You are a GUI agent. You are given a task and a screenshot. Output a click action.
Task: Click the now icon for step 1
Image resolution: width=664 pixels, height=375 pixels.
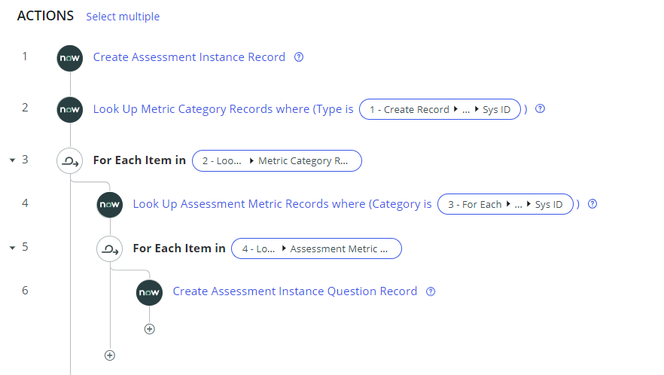tap(70, 58)
